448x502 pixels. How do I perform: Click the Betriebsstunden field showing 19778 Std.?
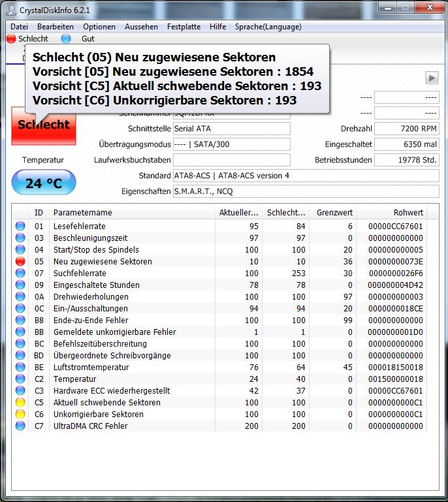(x=406, y=160)
